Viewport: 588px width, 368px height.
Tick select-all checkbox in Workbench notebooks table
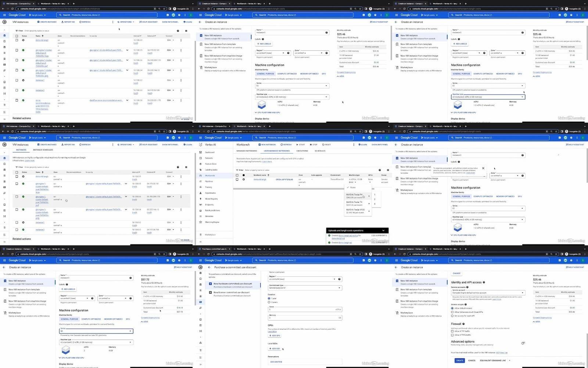(x=237, y=175)
